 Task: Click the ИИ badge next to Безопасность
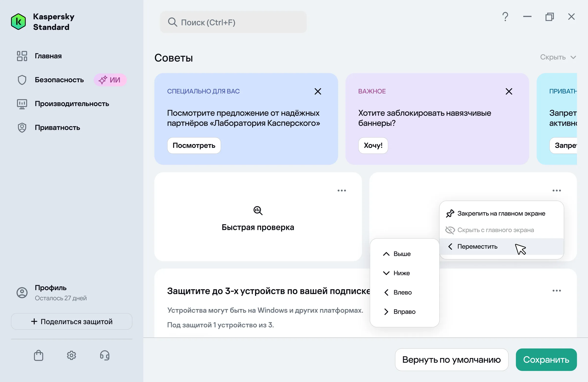[x=110, y=80]
